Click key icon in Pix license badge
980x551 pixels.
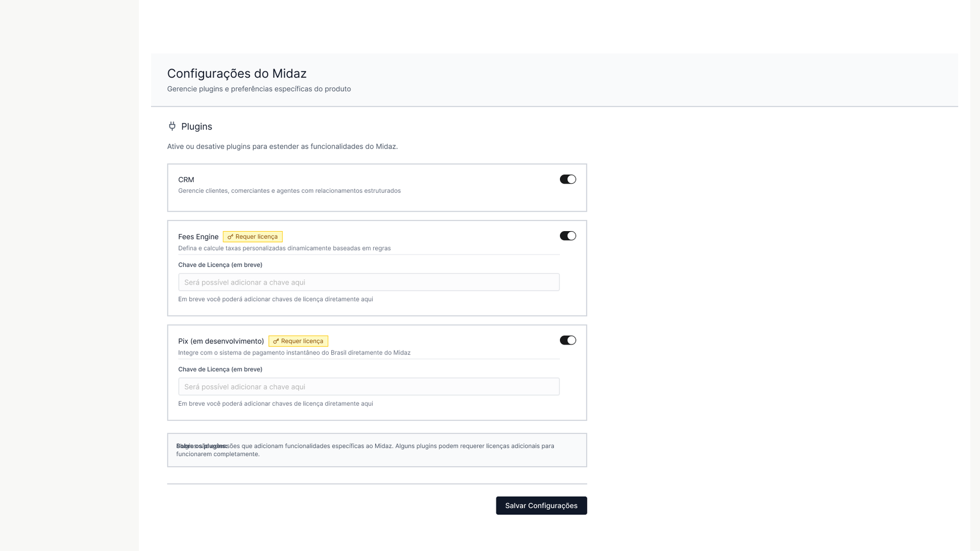click(x=276, y=341)
